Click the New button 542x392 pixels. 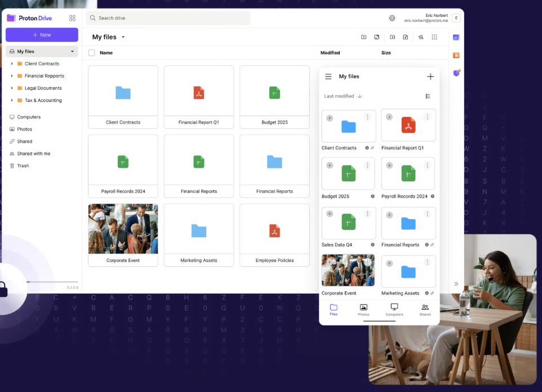tap(42, 35)
